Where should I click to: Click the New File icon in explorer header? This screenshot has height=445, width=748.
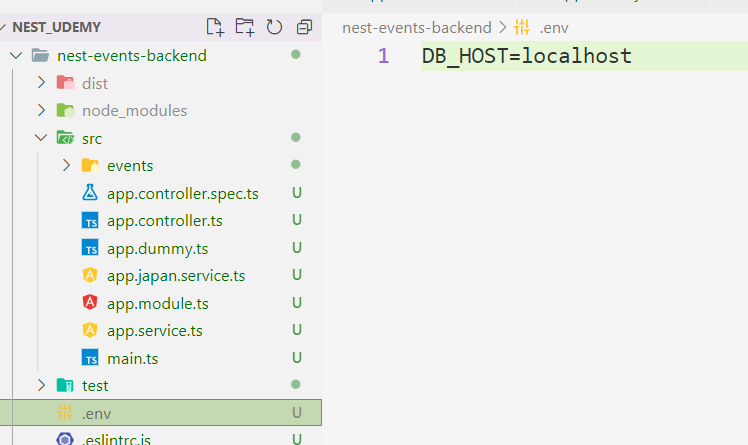tap(214, 27)
